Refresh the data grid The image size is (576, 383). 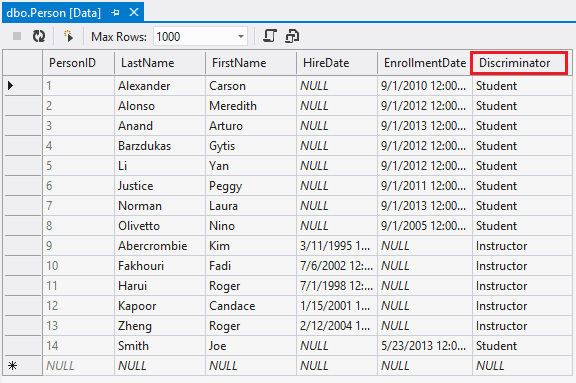pyautogui.click(x=39, y=36)
